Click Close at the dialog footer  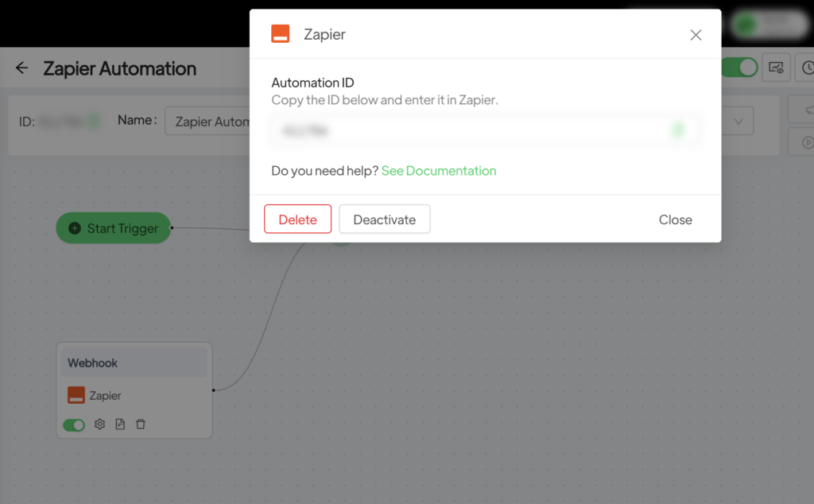click(675, 219)
